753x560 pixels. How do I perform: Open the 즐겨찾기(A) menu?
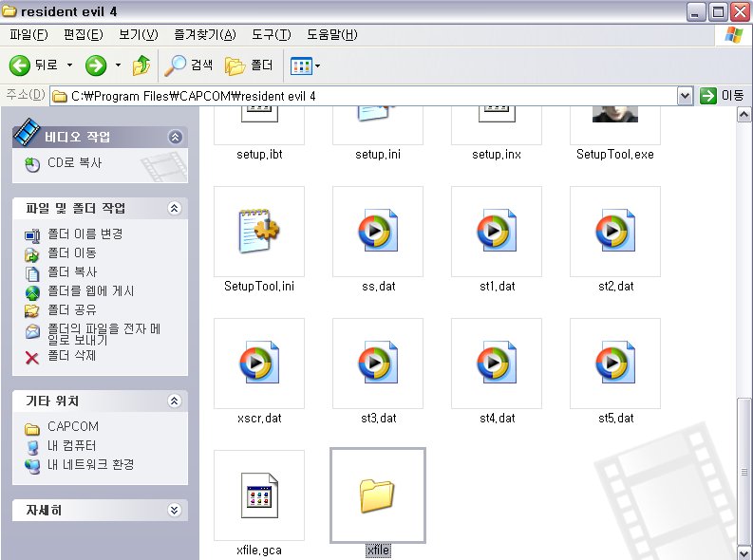[x=205, y=34]
